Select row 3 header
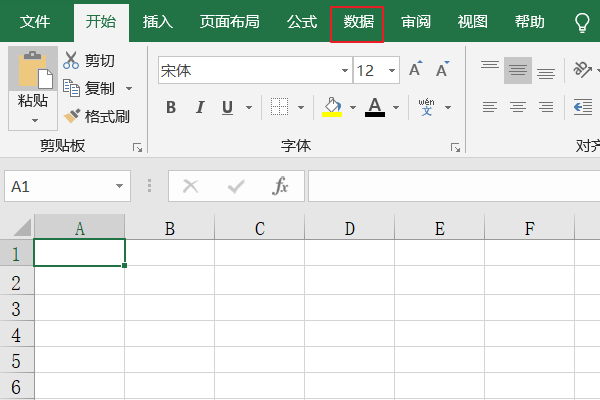The height and width of the screenshot is (400, 600). [x=16, y=309]
